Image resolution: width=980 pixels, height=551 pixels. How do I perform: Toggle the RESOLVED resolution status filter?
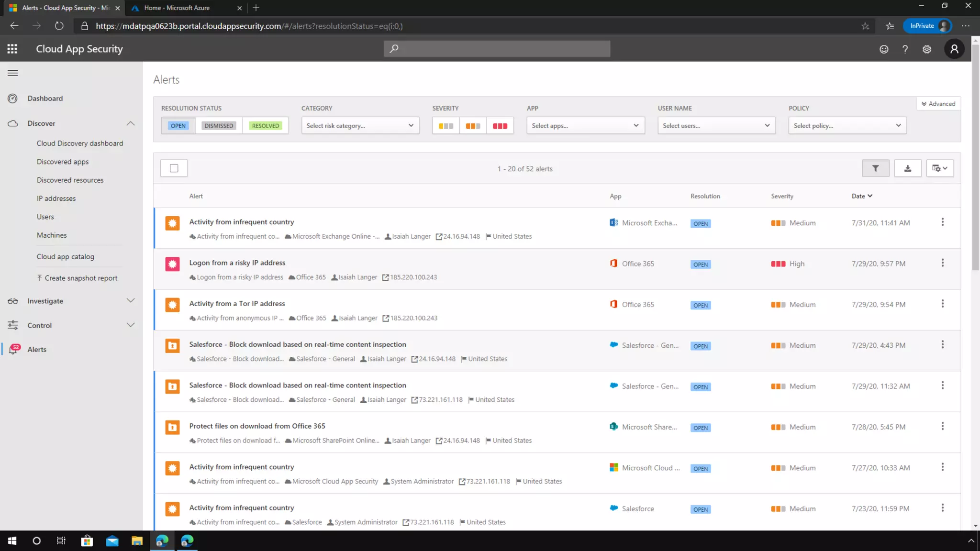tap(265, 126)
